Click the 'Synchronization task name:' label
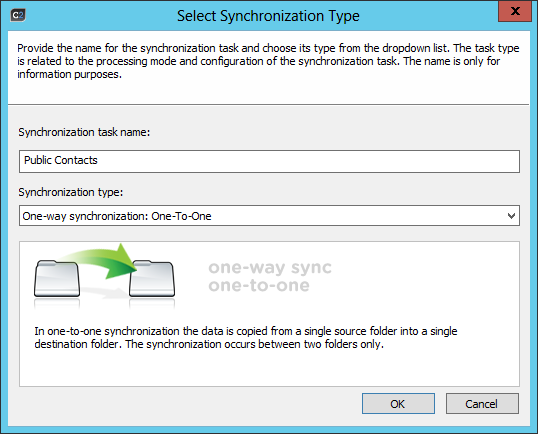The height and width of the screenshot is (434, 538). point(84,132)
